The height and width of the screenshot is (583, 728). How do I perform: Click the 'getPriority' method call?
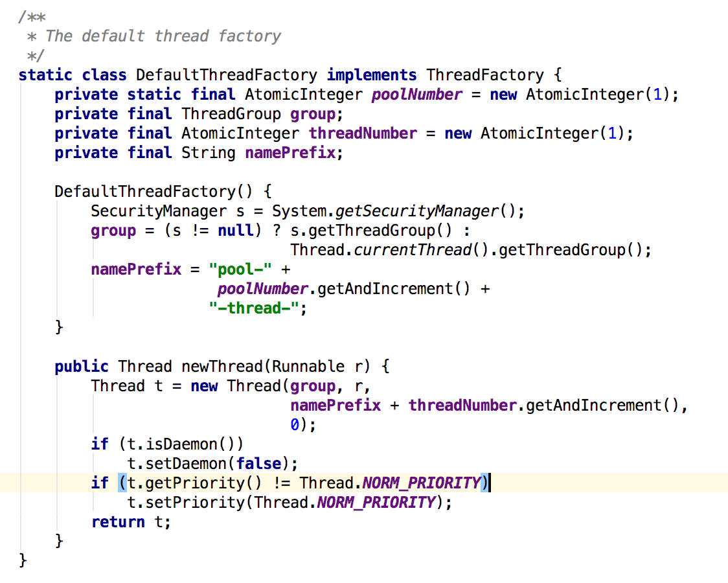195,483
